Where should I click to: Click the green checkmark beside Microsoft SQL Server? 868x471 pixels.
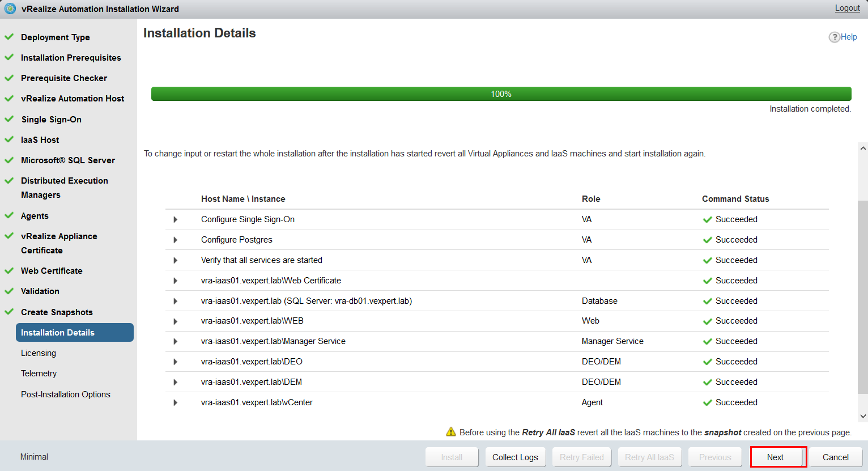[x=9, y=160]
